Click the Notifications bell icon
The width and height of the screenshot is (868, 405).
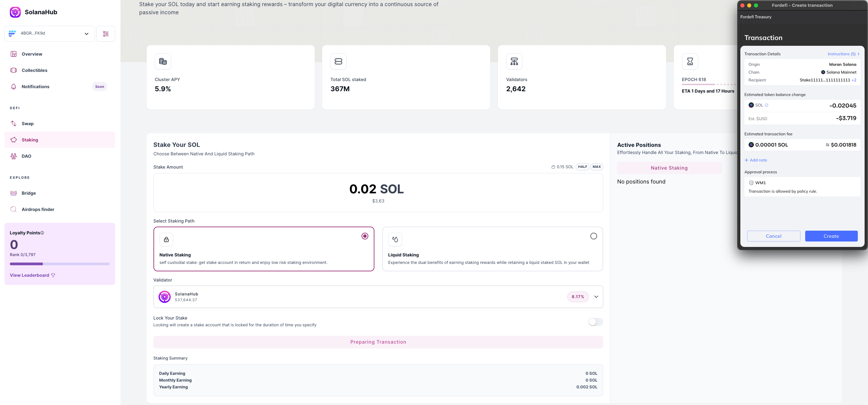tap(14, 86)
